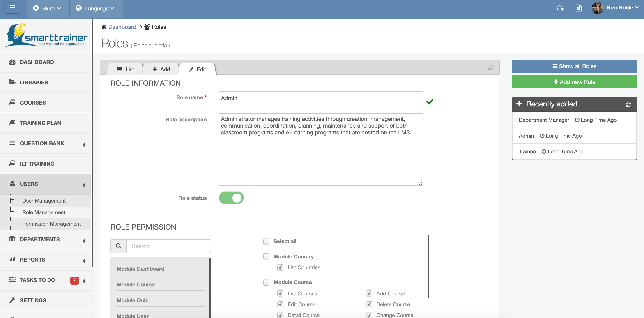Expand the Question Bank menu arrow
Screen dimensions: 644x318
coord(84,145)
